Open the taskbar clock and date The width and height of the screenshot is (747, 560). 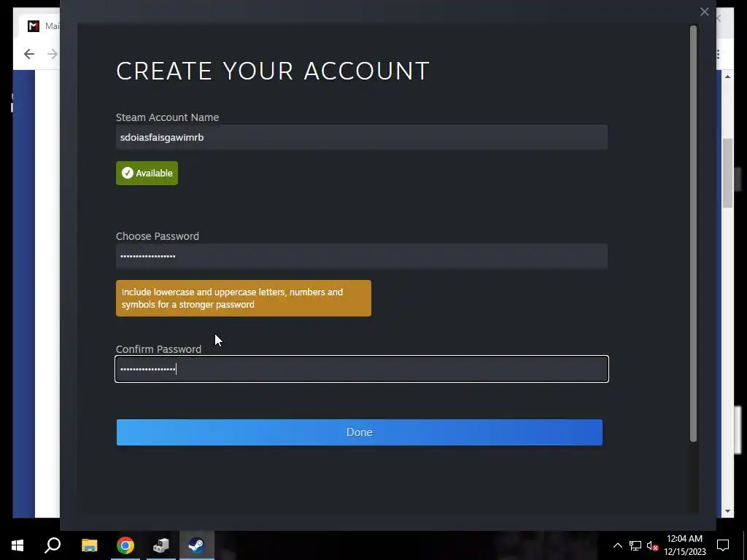pyautogui.click(x=684, y=545)
